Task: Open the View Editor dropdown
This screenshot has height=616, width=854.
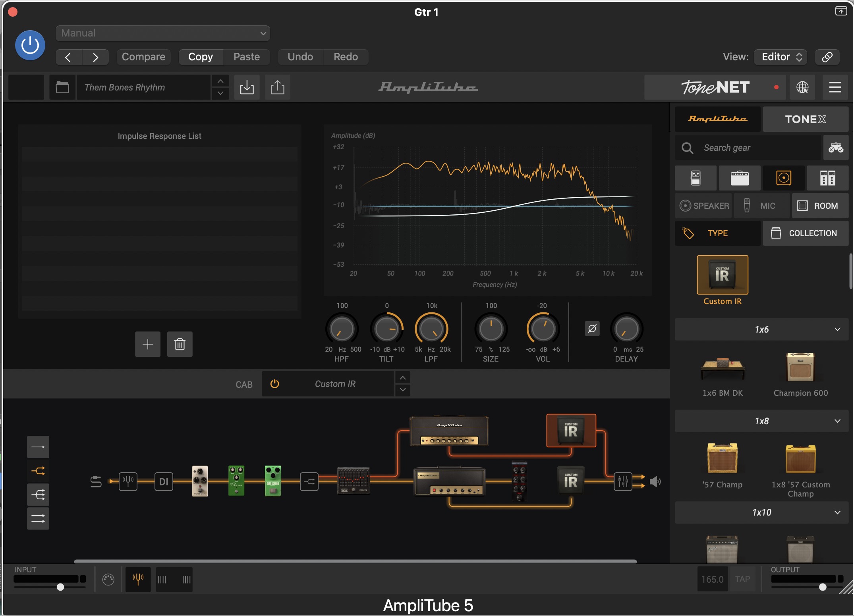Action: coord(781,57)
